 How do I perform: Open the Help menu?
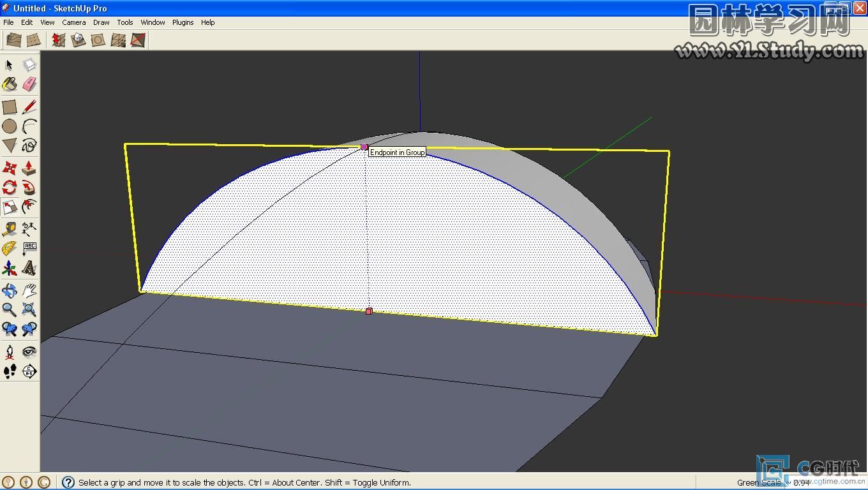208,22
